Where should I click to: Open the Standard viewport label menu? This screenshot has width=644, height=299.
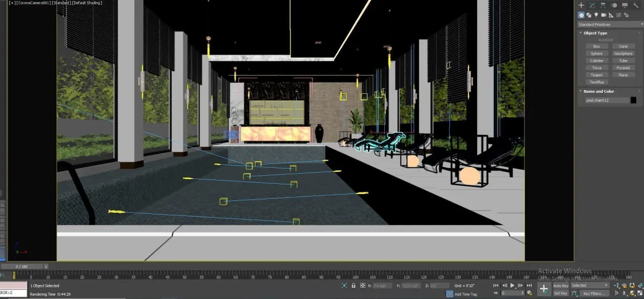pos(61,3)
